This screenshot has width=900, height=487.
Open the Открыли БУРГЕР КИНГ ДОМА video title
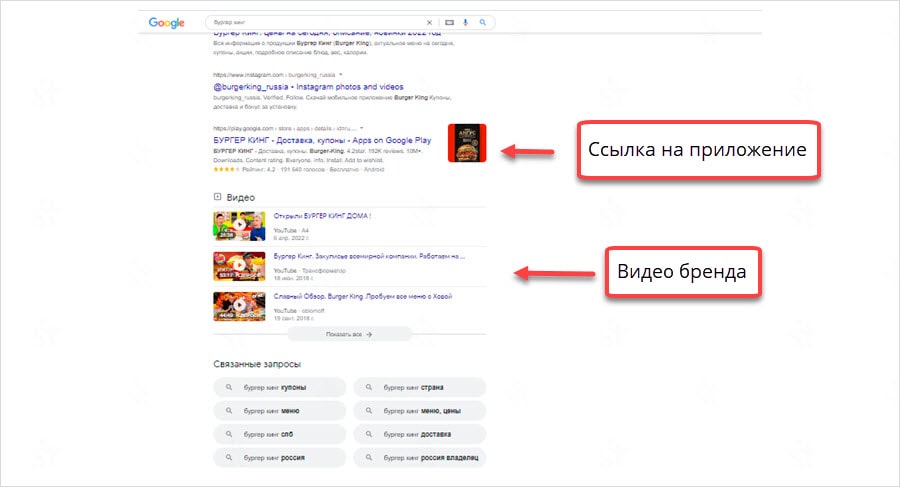pyautogui.click(x=322, y=216)
